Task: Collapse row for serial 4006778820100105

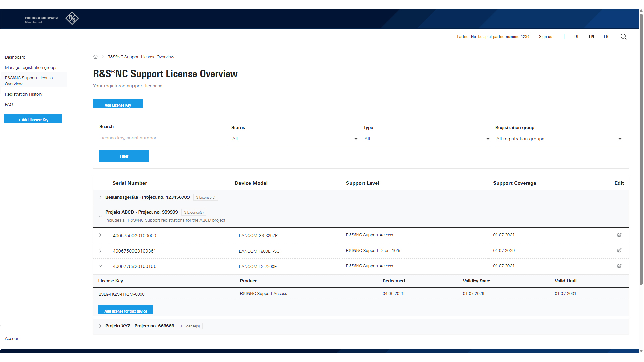Action: coord(100,266)
